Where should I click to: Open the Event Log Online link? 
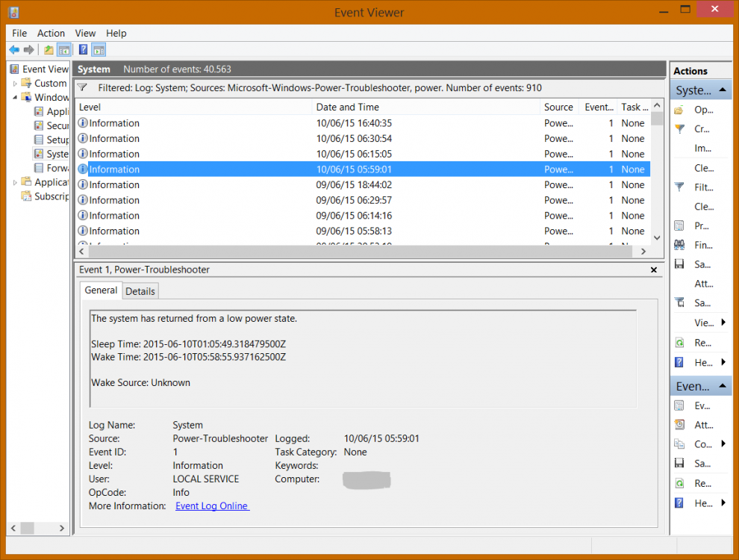212,505
